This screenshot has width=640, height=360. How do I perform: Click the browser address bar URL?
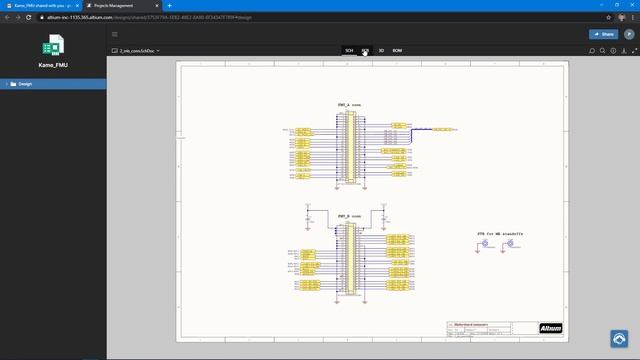pos(149,18)
